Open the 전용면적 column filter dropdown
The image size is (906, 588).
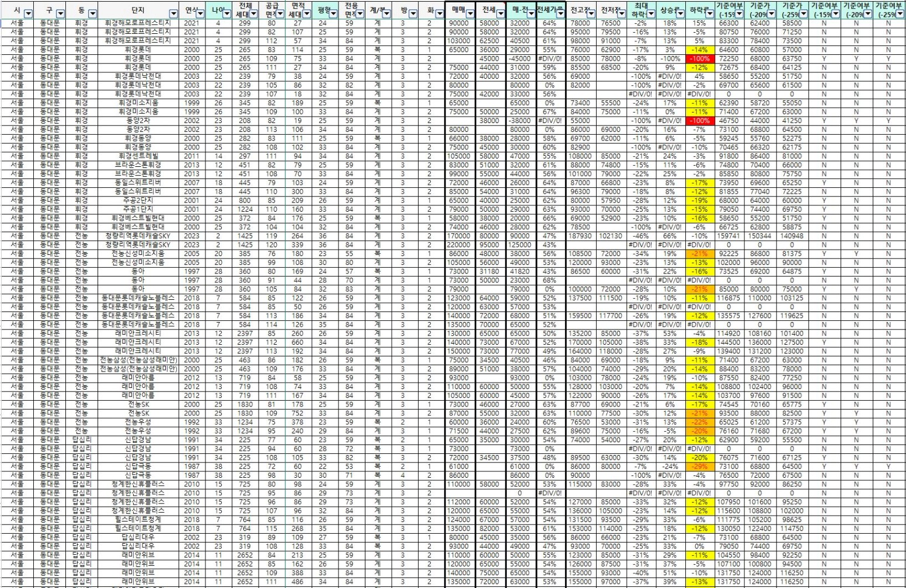(361, 13)
